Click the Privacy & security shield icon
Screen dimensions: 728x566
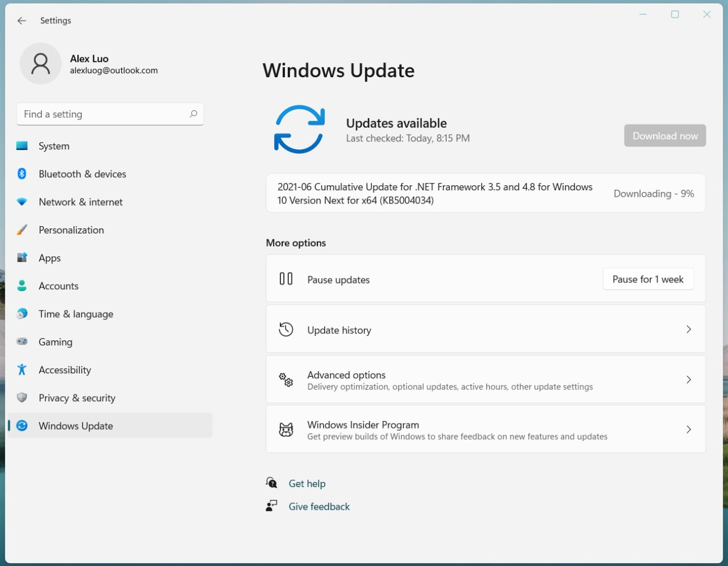(x=22, y=398)
